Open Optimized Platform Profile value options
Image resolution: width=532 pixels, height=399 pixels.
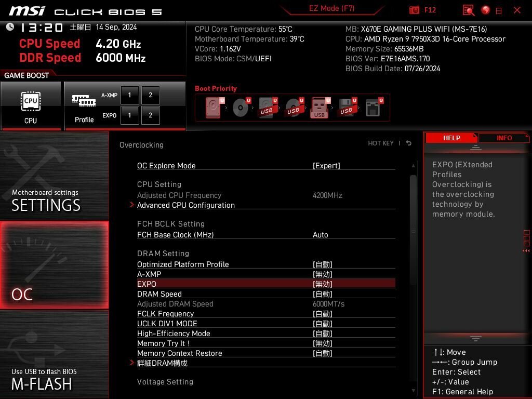[x=322, y=264]
